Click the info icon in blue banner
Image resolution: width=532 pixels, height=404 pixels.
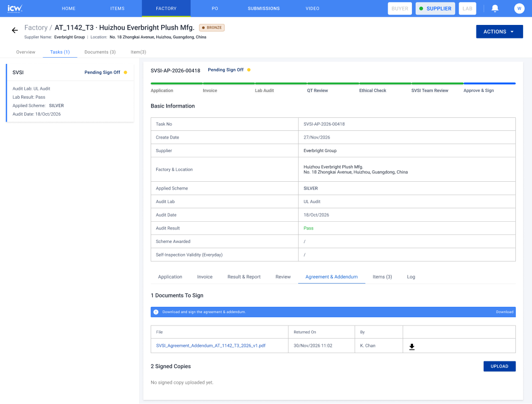pyautogui.click(x=156, y=312)
